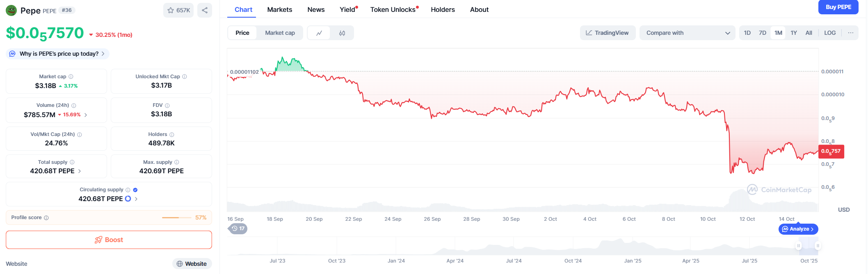868x274 pixels.
Task: Add Pepe to watchlist with star button
Action: [x=178, y=10]
